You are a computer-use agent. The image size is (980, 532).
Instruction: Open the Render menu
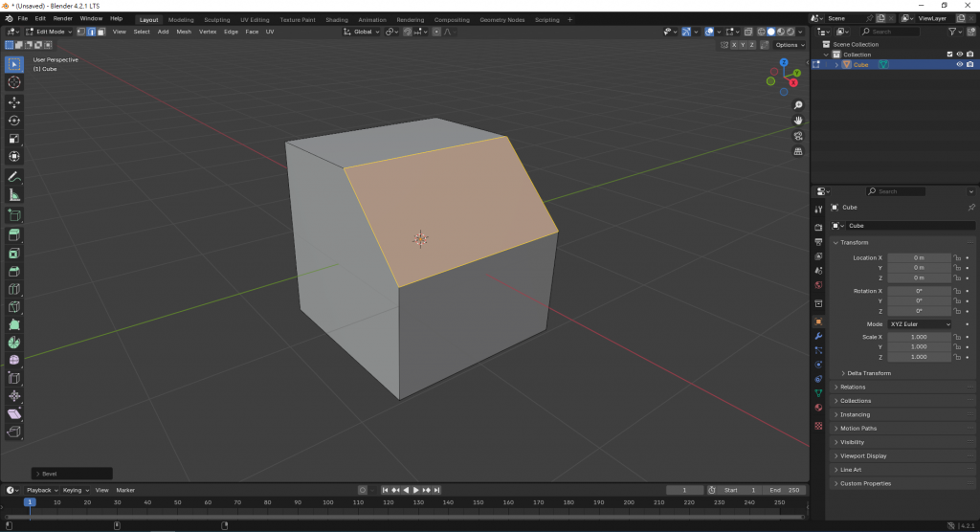(x=62, y=19)
